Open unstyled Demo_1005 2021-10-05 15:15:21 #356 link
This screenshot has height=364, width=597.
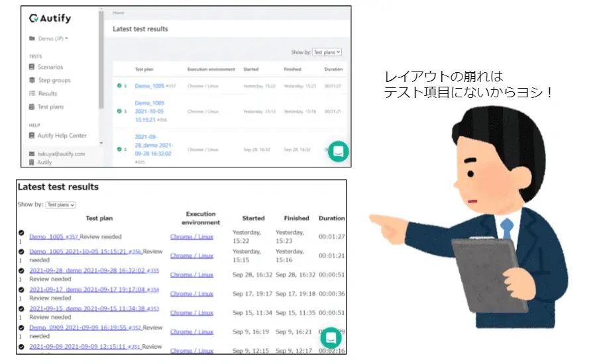[x=85, y=251]
